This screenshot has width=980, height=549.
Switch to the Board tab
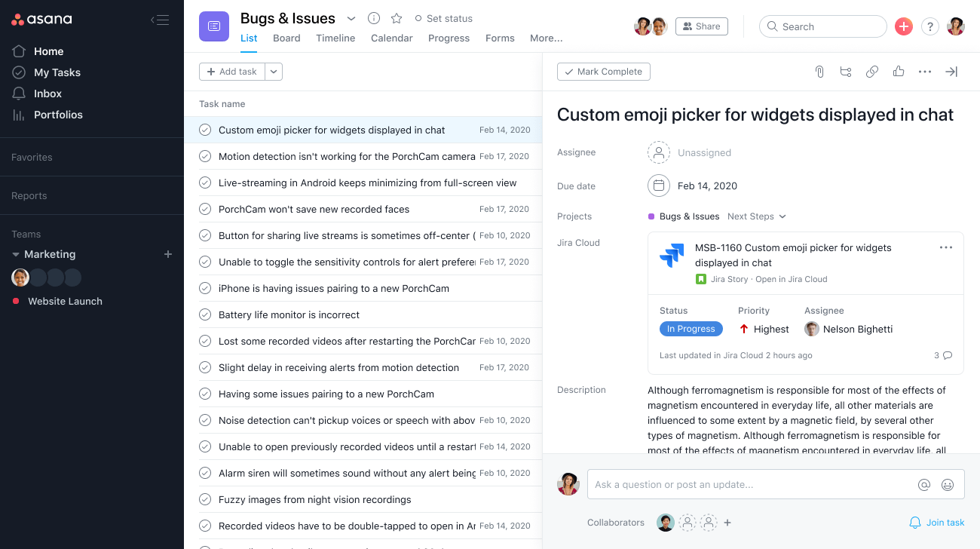point(286,38)
